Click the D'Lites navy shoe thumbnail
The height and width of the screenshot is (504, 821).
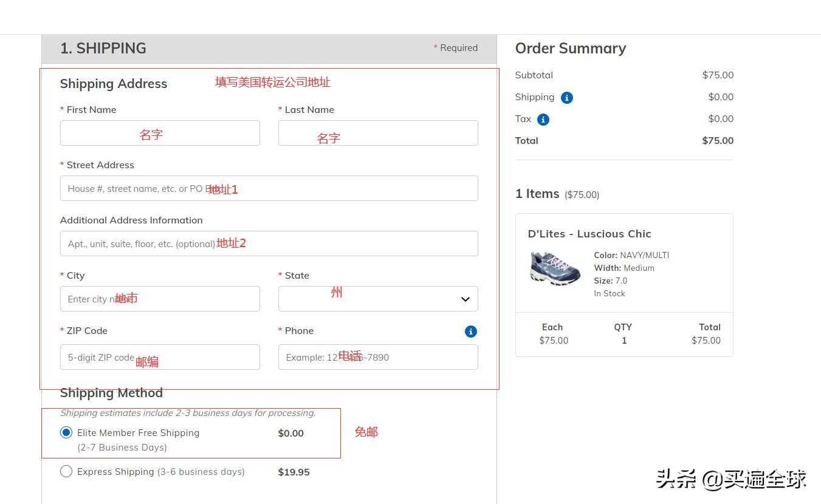(x=554, y=269)
